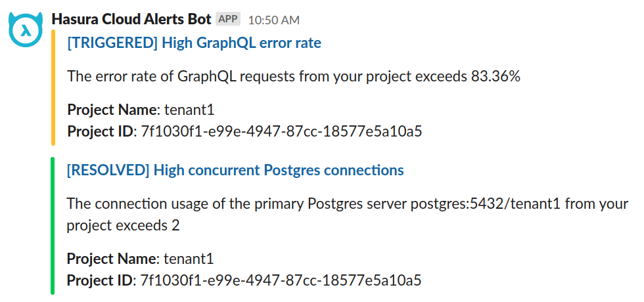Open the 10:50 AM message timestamp

click(x=273, y=20)
